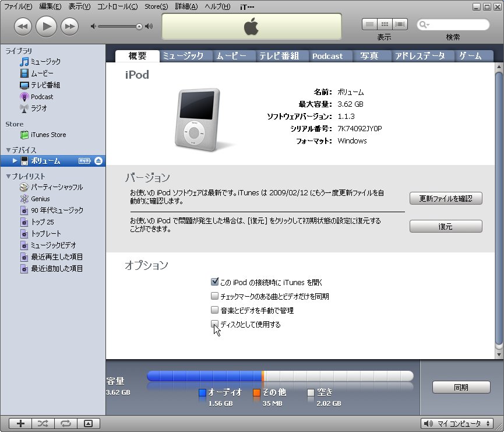
Task: Open the Store menu
Action: pyautogui.click(x=156, y=6)
